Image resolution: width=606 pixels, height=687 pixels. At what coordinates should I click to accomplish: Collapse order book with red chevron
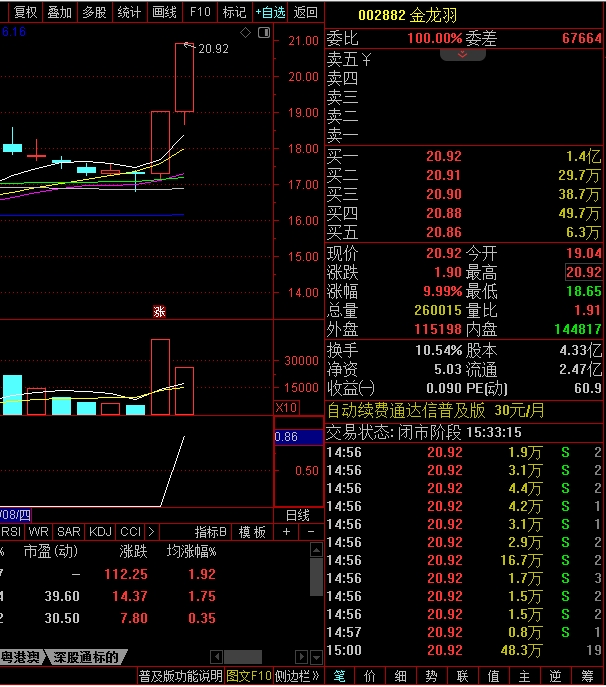coord(462,55)
